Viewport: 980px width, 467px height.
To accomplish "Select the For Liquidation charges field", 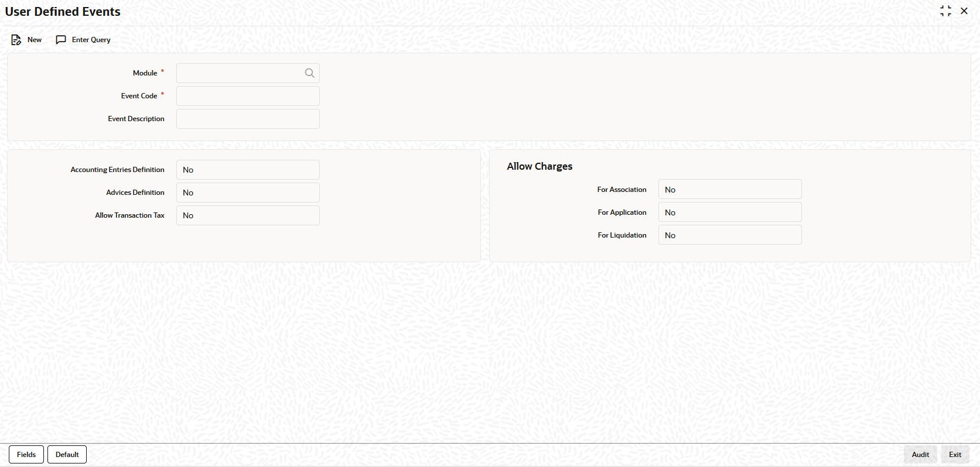I will 730,235.
